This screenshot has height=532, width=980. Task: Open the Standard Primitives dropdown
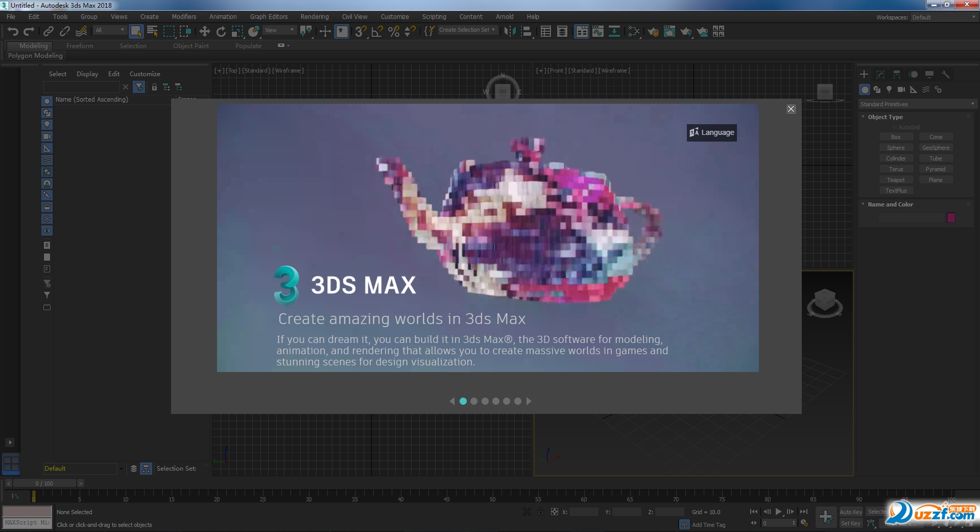917,104
